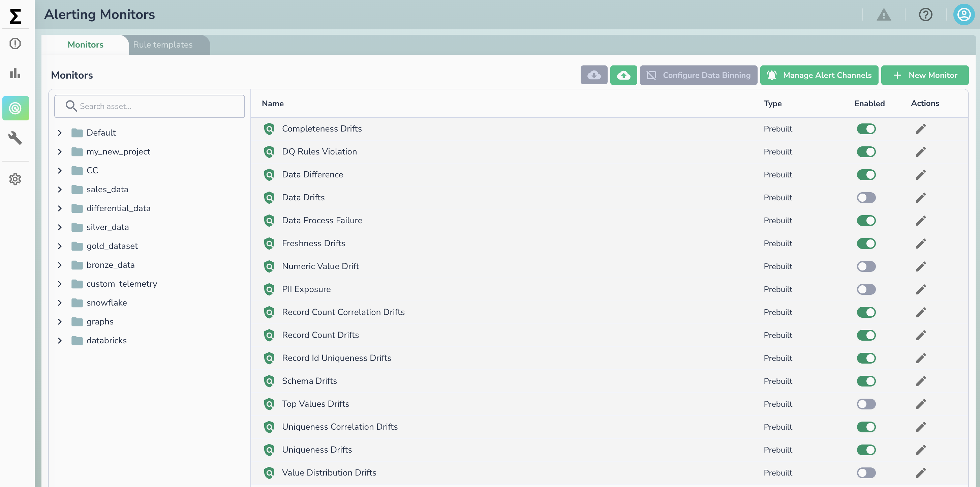Disable the Completeness Drifts monitor toggle
Image resolution: width=980 pixels, height=487 pixels.
[x=866, y=129]
